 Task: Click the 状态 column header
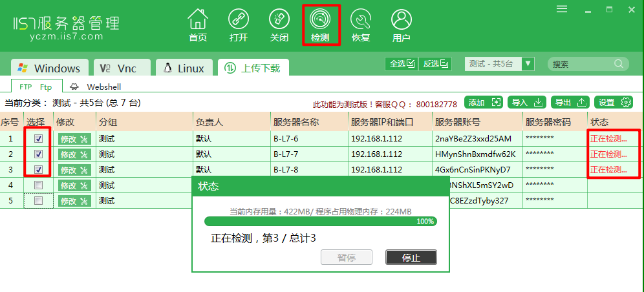616,122
